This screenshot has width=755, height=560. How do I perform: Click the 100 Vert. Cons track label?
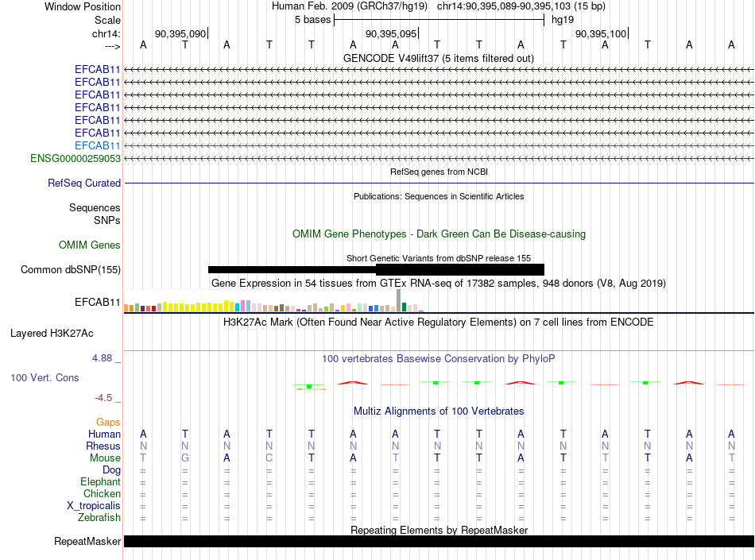pyautogui.click(x=45, y=377)
